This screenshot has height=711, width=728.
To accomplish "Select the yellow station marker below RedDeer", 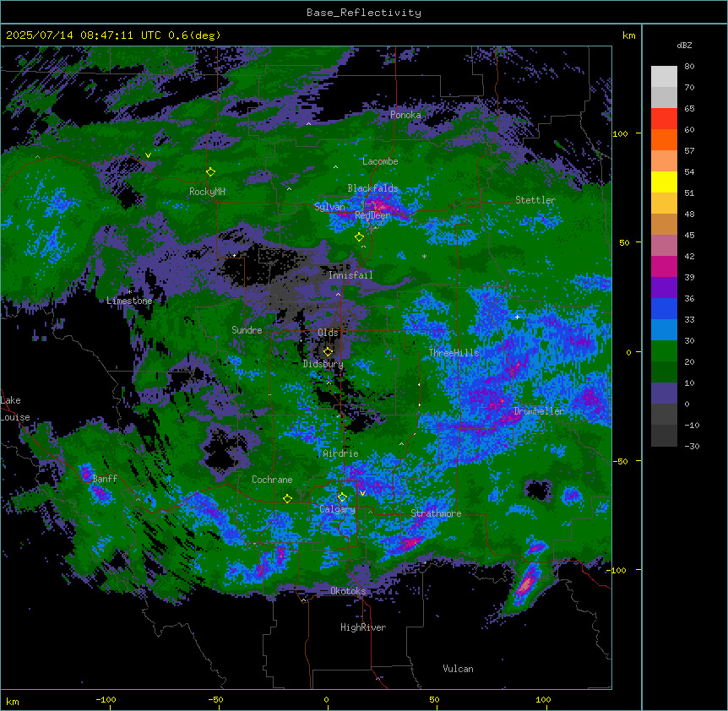I will point(359,237).
